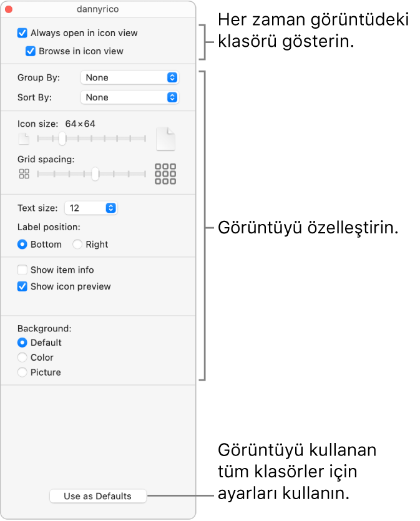
Task: Choose Color background option
Action: [x=22, y=358]
